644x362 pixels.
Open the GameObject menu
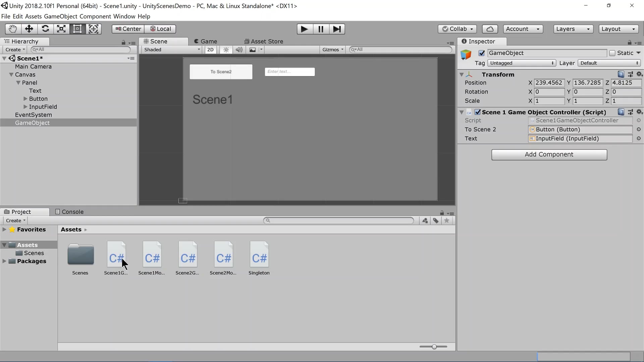[x=60, y=16]
